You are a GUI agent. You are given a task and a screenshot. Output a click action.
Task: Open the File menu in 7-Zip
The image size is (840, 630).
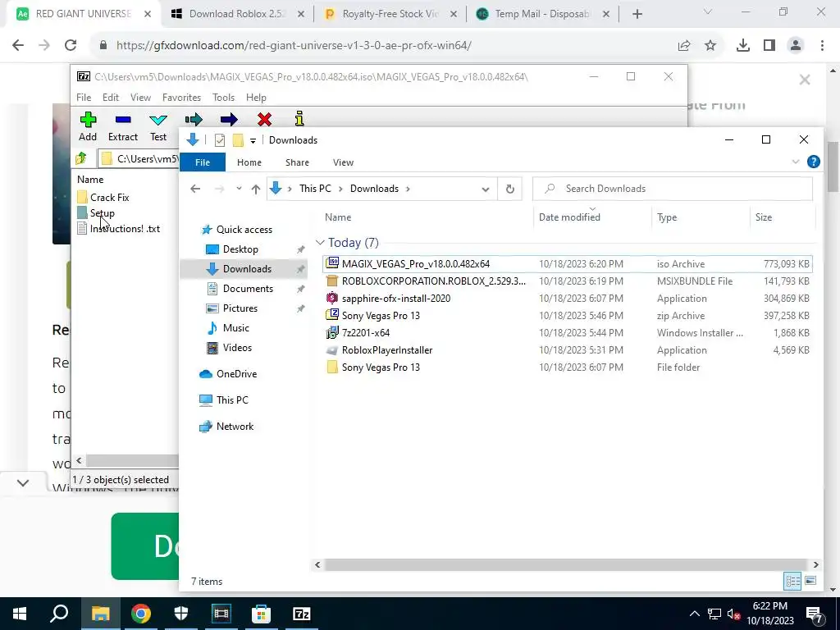84,98
